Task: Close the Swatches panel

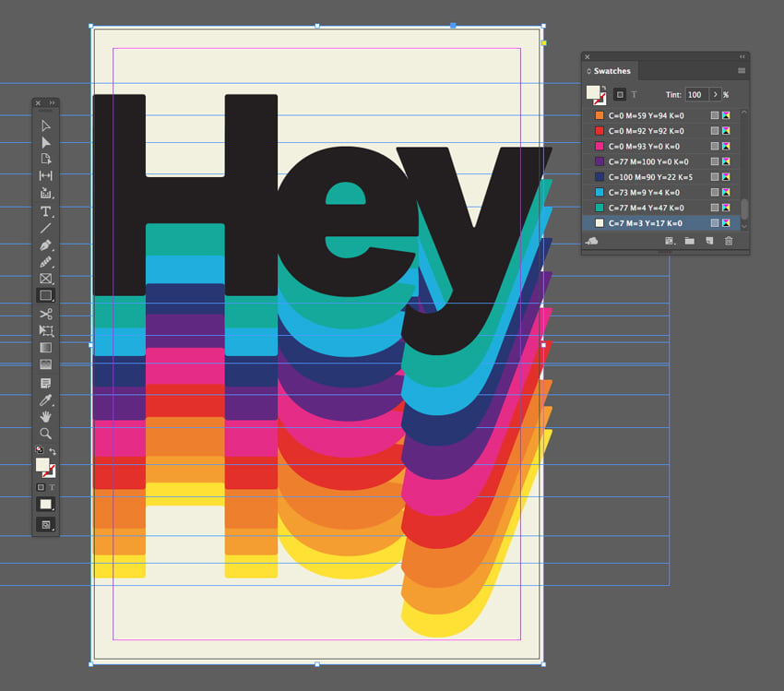Action: 588,57
